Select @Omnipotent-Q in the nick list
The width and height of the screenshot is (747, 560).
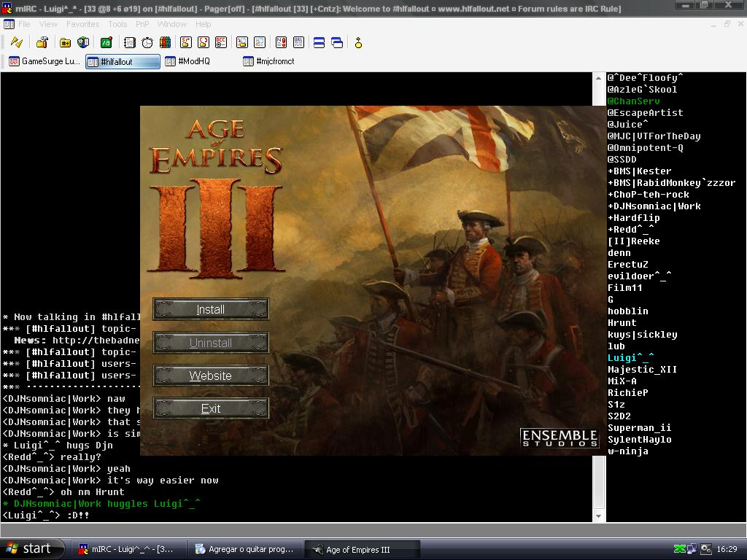(x=645, y=147)
